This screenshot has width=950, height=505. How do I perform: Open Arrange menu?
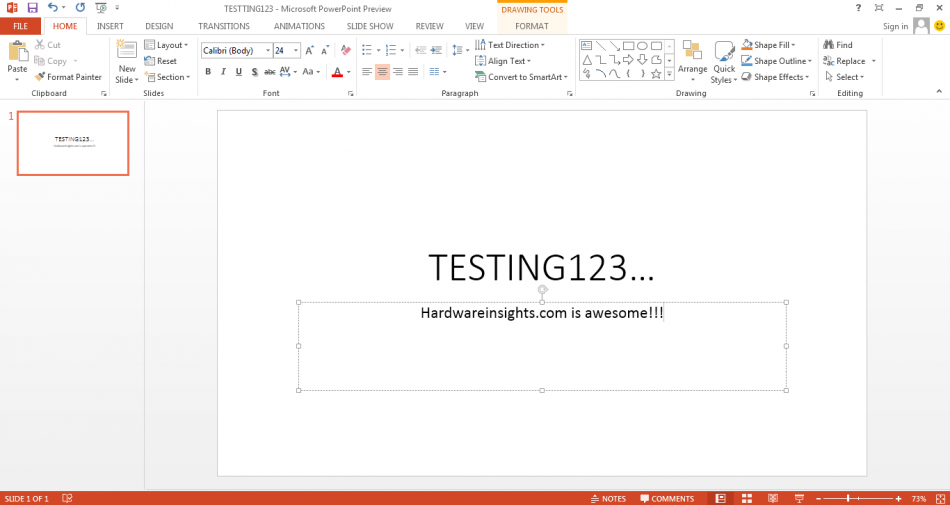point(693,62)
